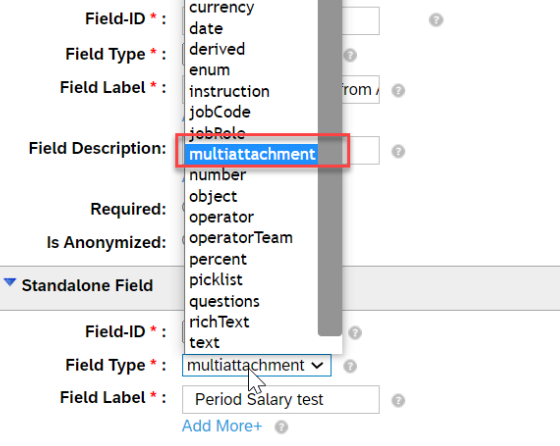Click help icon next to multiattachment dropdown

350,366
